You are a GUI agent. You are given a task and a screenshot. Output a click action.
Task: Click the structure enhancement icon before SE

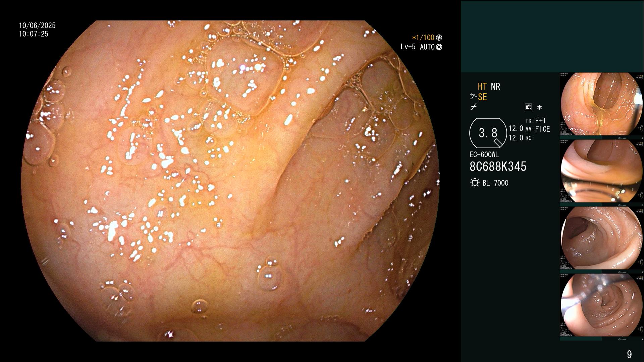pyautogui.click(x=473, y=97)
